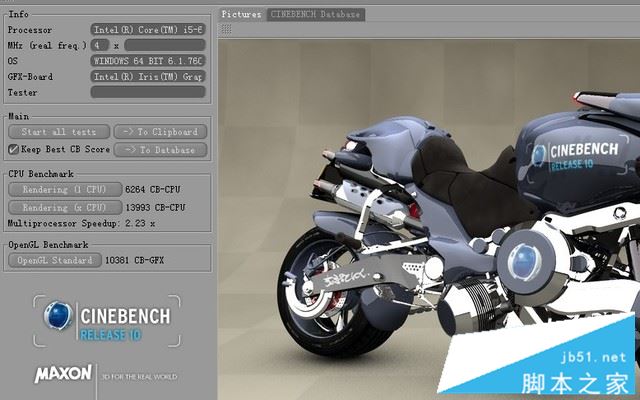Click the empty Tester field
Viewport: 640px width, 400px height.
coord(148,92)
